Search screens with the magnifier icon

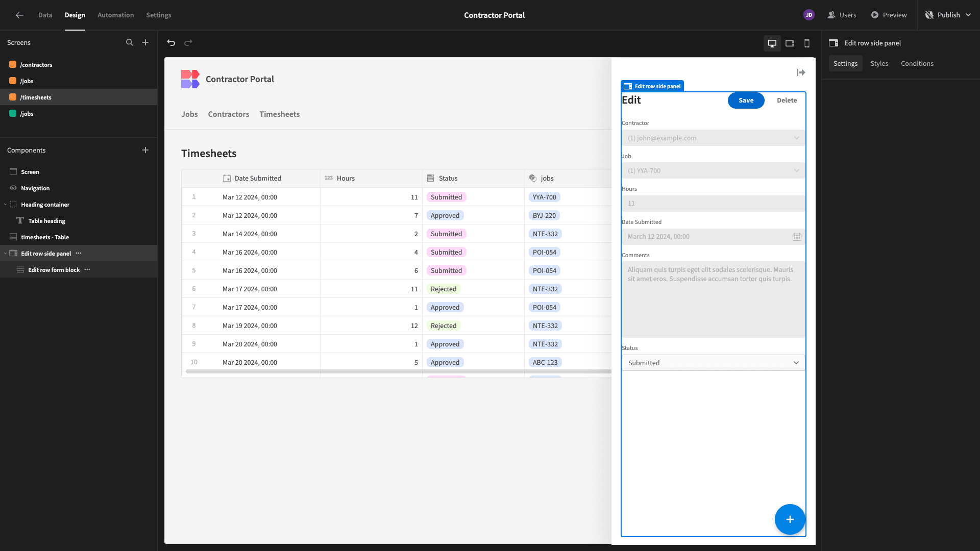(x=130, y=43)
